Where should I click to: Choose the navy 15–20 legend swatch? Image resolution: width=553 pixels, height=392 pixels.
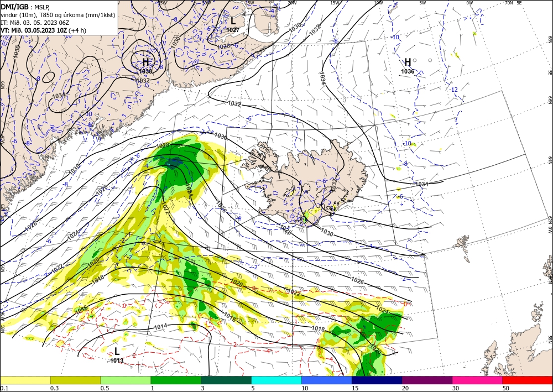[377, 380]
